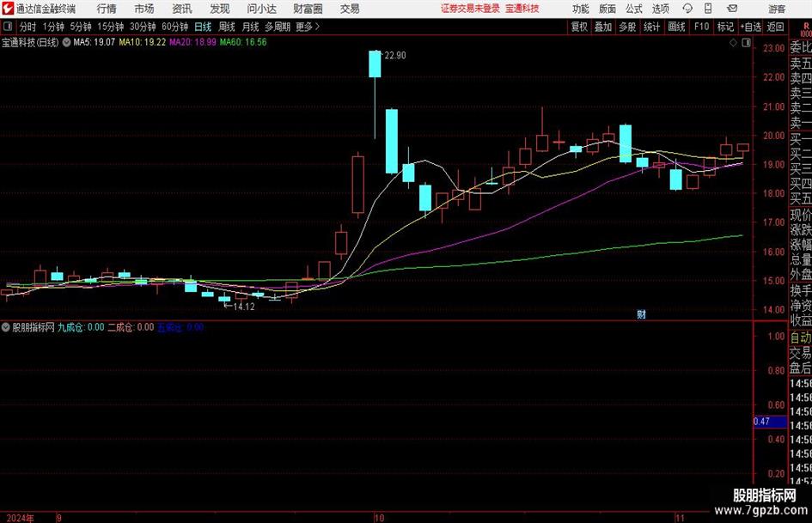This screenshot has width=812, height=523.
Task: Click the mobile phone icon
Action: (708, 9)
